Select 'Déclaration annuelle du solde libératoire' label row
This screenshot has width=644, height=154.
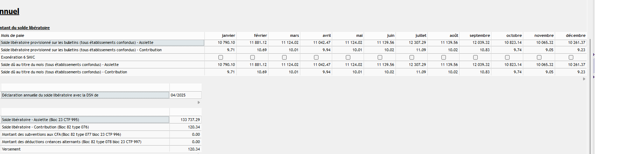tap(85, 95)
